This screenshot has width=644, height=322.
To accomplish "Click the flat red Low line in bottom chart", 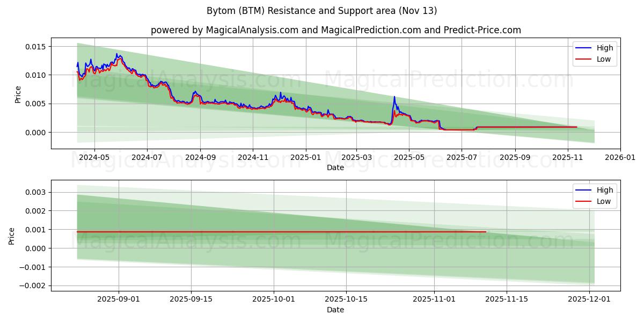I will tap(268, 231).
